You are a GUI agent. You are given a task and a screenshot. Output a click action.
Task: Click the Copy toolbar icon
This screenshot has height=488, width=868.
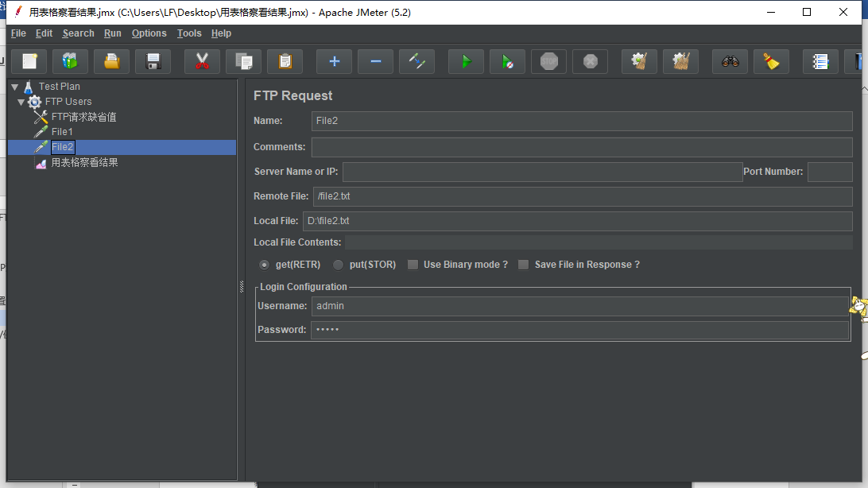tap(243, 61)
